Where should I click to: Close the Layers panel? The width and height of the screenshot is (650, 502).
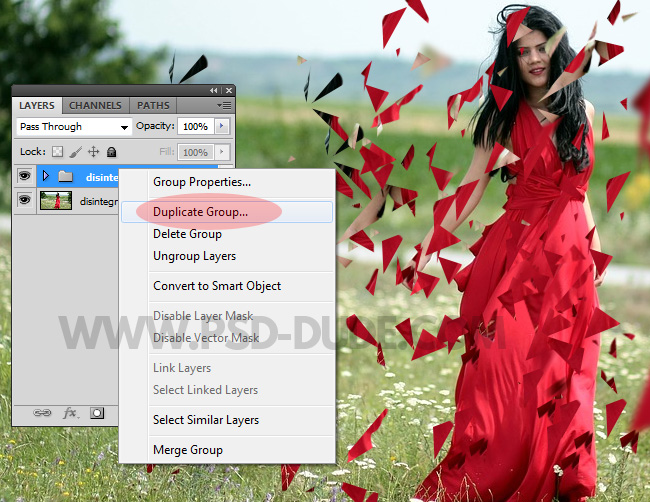[229, 90]
